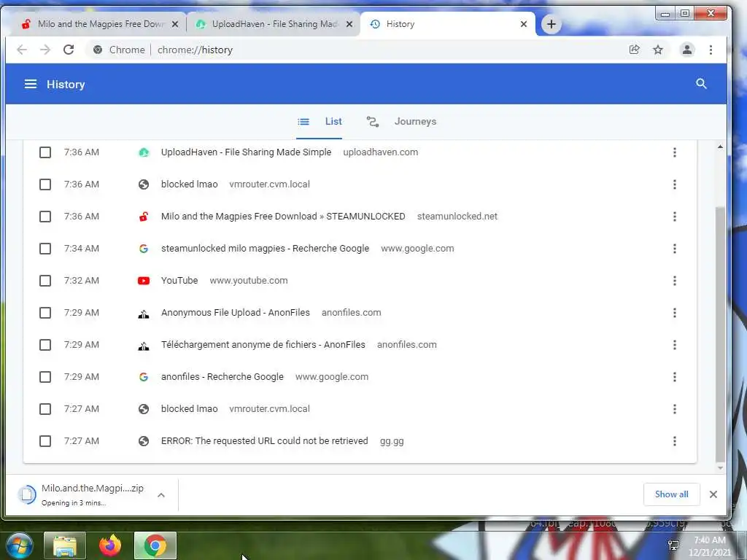This screenshot has width=747, height=560.
Task: Open File Explorer from the taskbar
Action: 65,545
